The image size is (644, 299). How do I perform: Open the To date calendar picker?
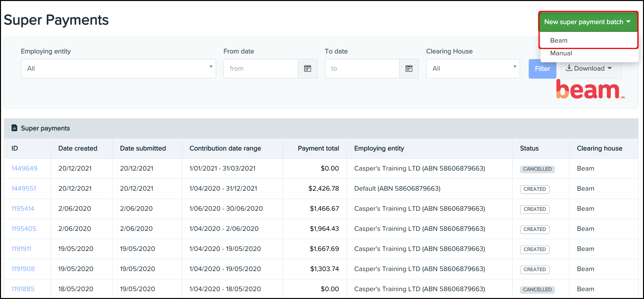point(409,68)
